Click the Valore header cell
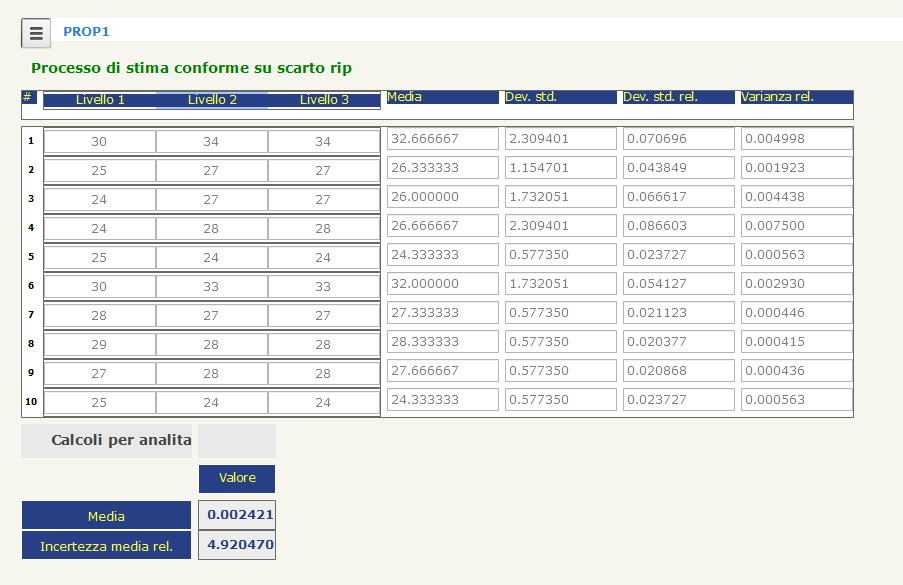The image size is (903, 585). pyautogui.click(x=237, y=478)
